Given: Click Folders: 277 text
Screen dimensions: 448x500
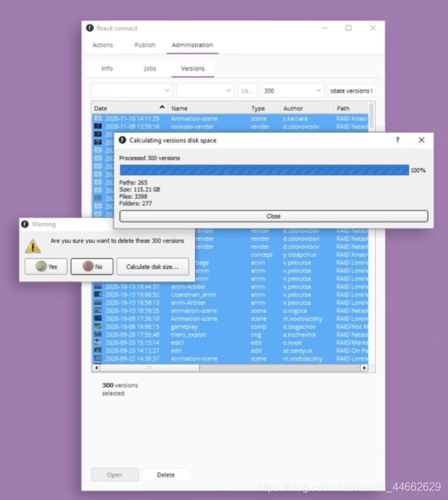Looking at the screenshot, I should tap(135, 203).
